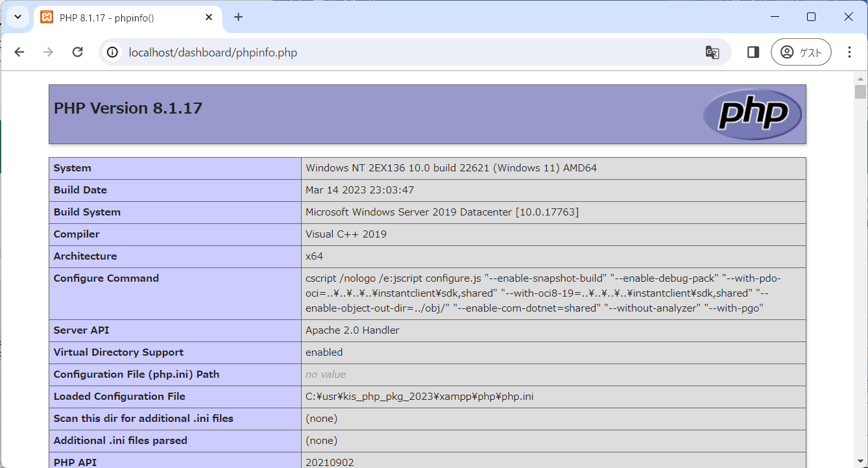868x468 pixels.
Task: Expand the tab search dropdown chevron
Action: point(17,18)
